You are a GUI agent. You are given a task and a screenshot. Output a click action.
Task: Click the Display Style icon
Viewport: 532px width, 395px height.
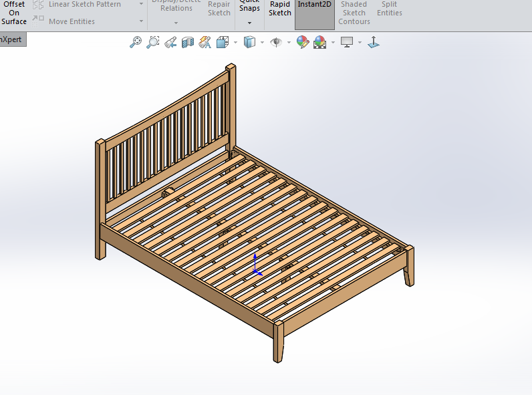(x=249, y=42)
